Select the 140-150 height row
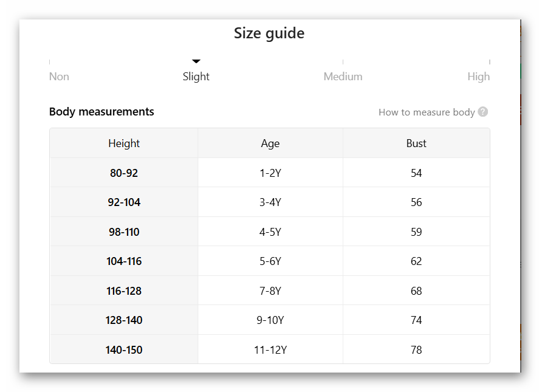The width and height of the screenshot is (542, 392). pyautogui.click(x=124, y=350)
